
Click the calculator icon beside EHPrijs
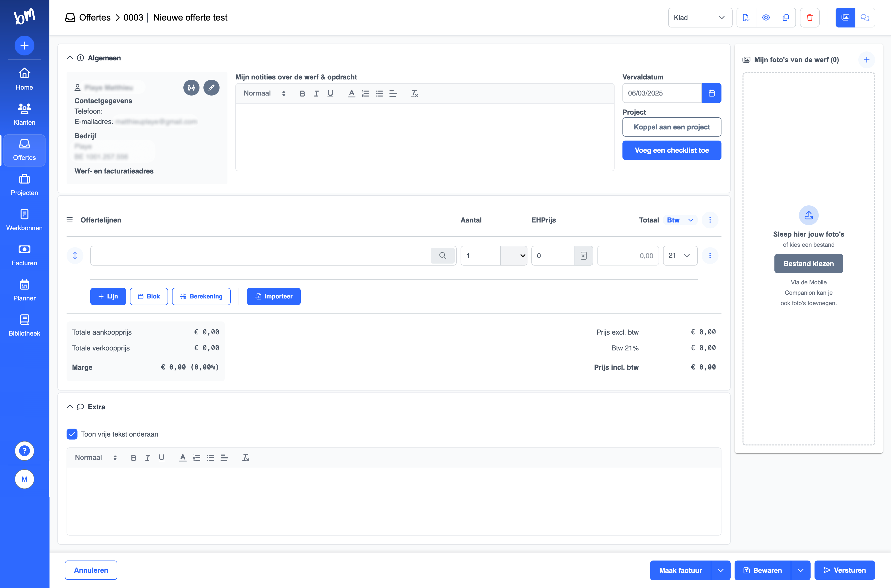(584, 256)
